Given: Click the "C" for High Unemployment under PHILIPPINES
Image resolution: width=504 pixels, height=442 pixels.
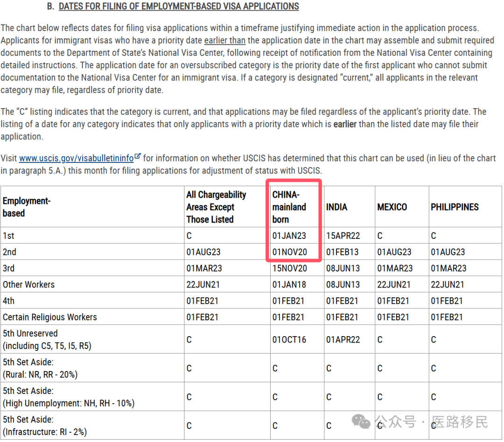Looking at the screenshot, I should coord(434,397).
